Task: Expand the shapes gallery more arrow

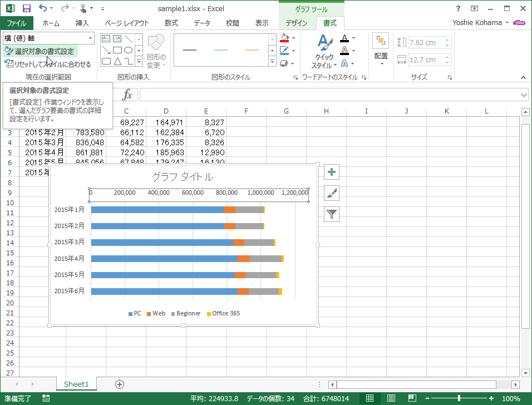Action: [139, 61]
